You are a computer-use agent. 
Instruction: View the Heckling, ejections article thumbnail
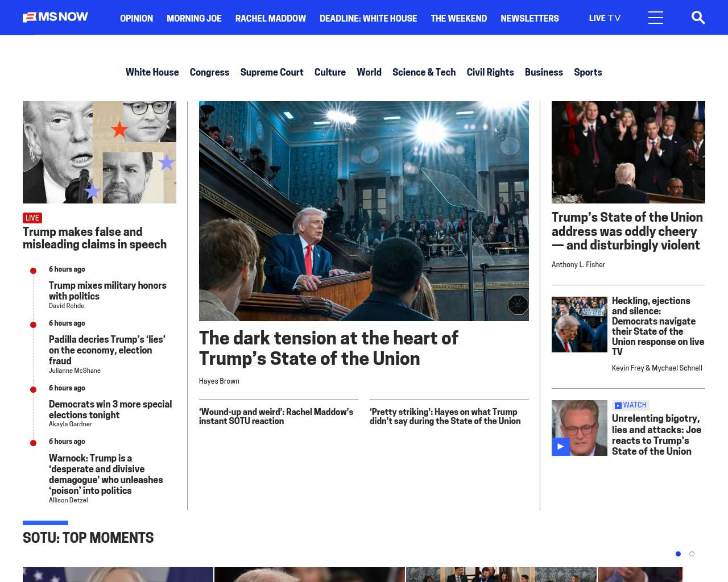tap(579, 325)
